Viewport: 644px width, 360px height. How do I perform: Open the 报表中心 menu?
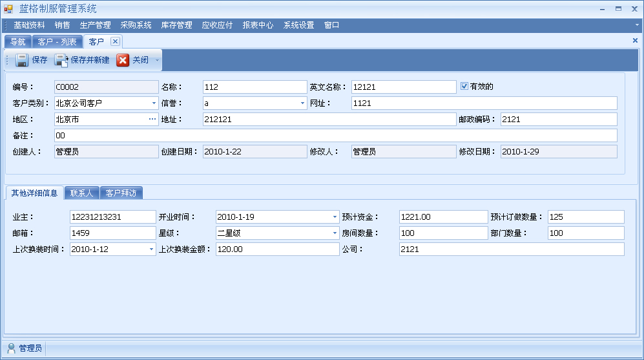click(x=258, y=25)
